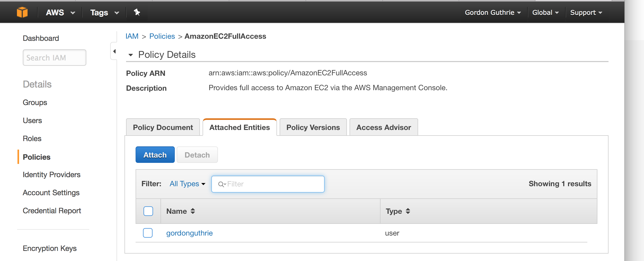
Task: Collapse the Policy Details section triangle
Action: click(131, 55)
